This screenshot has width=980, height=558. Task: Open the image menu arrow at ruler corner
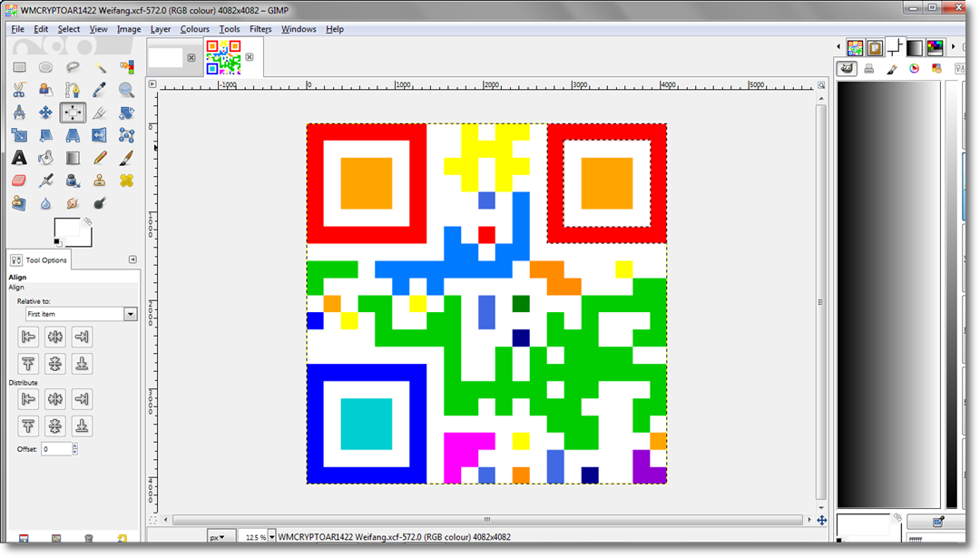pyautogui.click(x=152, y=83)
